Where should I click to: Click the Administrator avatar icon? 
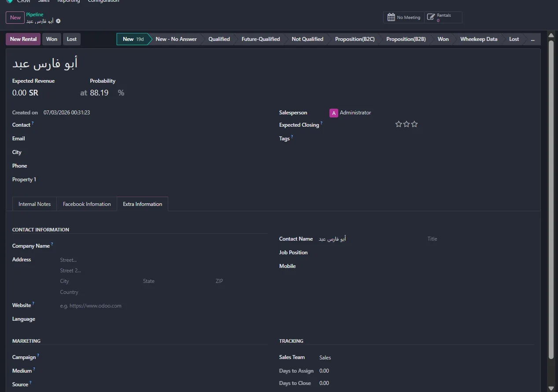point(333,113)
